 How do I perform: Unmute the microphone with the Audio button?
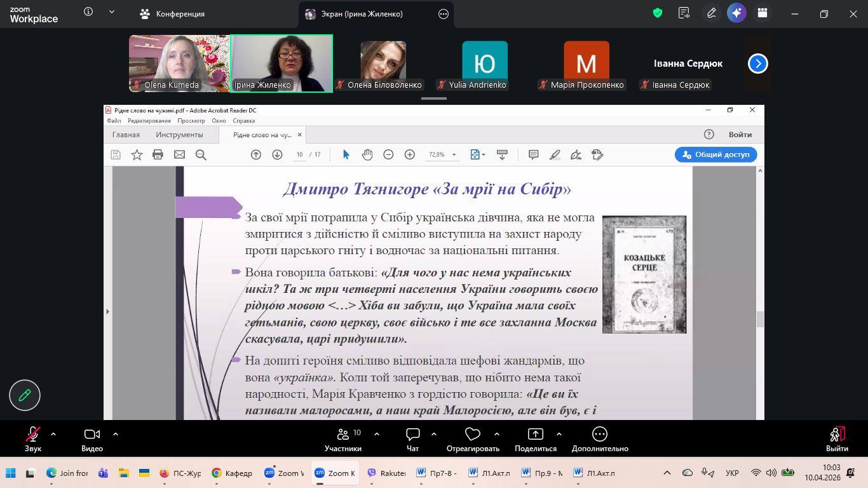[32, 439]
